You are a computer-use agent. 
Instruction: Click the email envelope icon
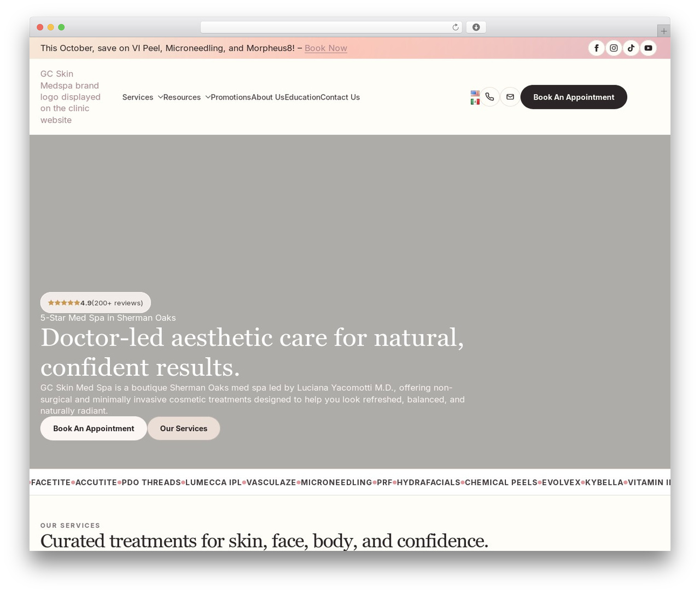click(510, 97)
